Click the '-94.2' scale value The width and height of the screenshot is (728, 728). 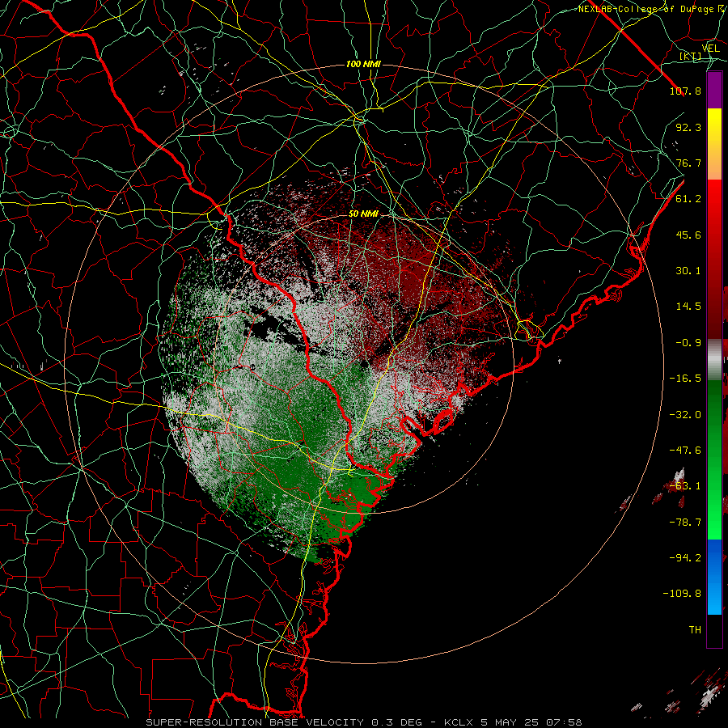pyautogui.click(x=685, y=558)
